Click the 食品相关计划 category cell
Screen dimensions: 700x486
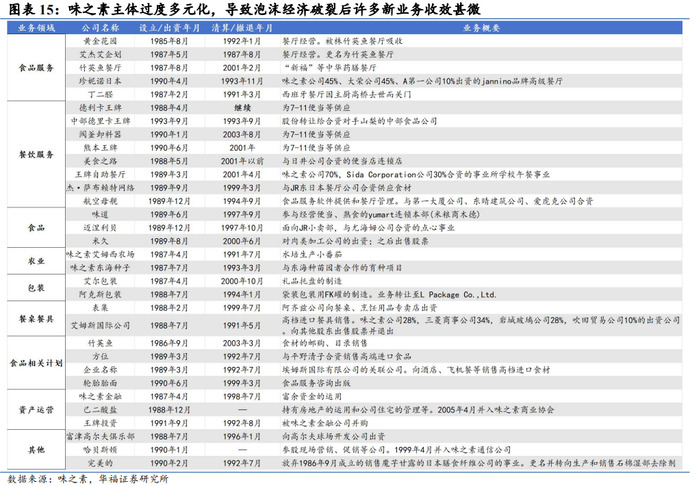[x=36, y=363]
